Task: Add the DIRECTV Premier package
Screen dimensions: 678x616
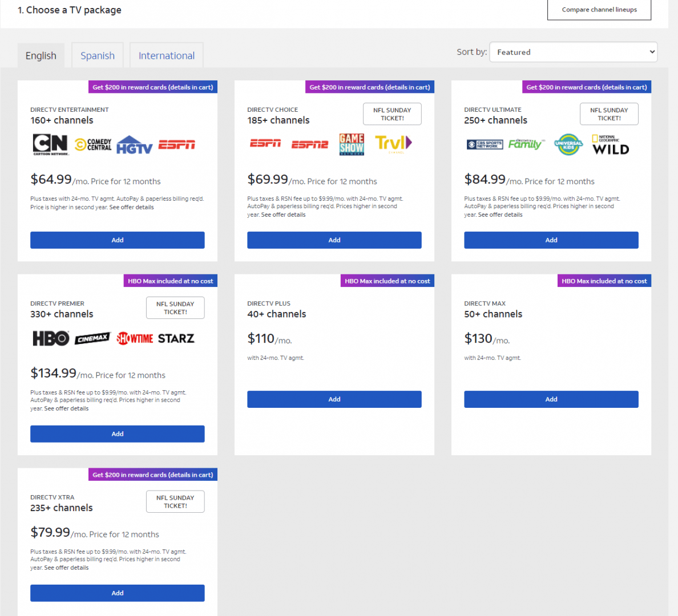Action: point(118,433)
